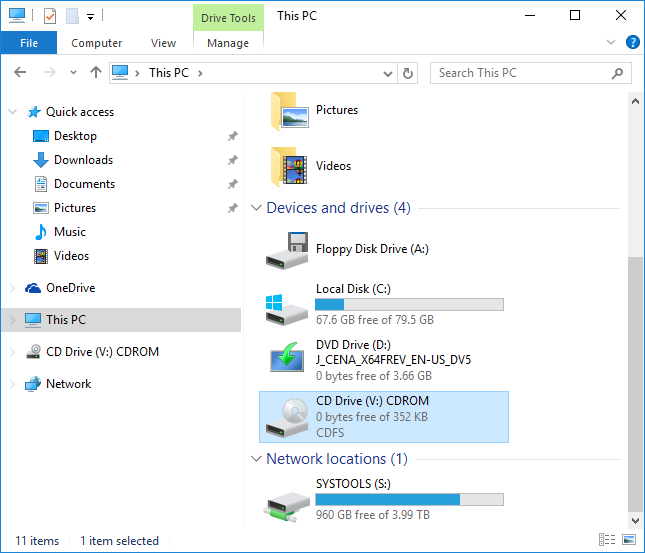Select Local Disk (C:) drive icon

(x=286, y=308)
